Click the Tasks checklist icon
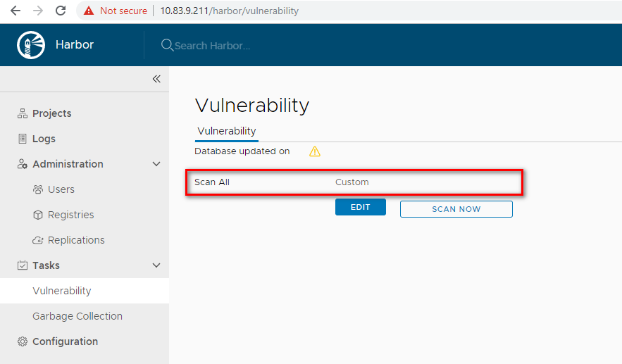This screenshot has width=622, height=364. (23, 265)
